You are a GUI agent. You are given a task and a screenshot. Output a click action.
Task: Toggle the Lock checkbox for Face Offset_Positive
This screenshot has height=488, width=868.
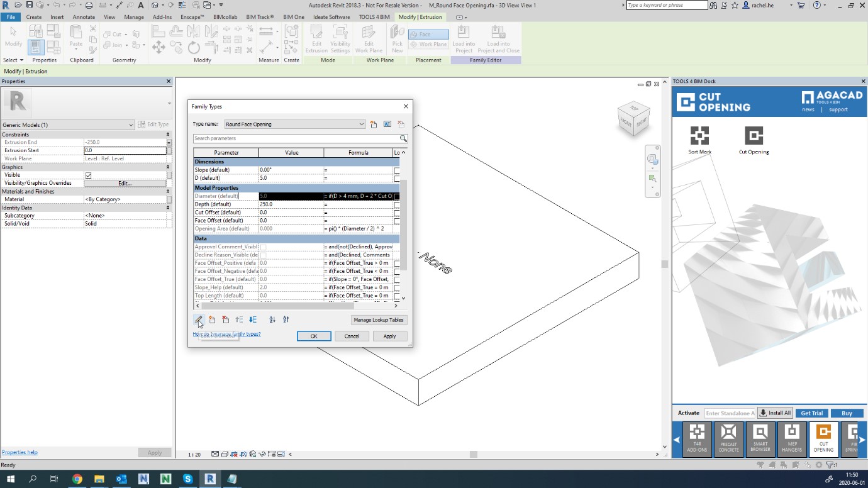click(x=397, y=263)
